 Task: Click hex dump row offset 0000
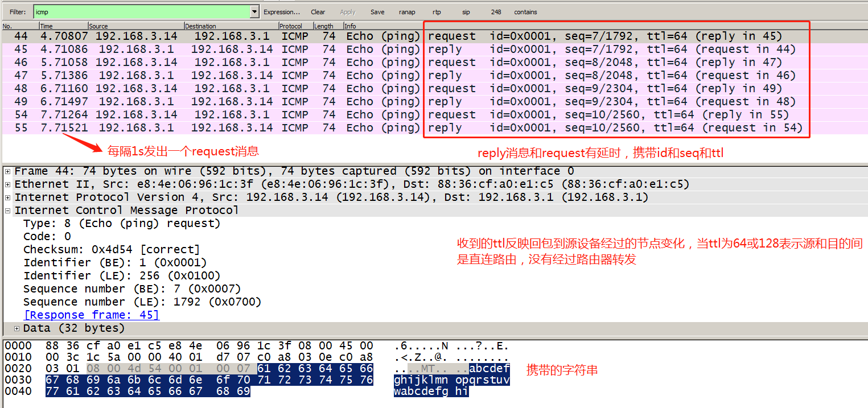pyautogui.click(x=18, y=346)
